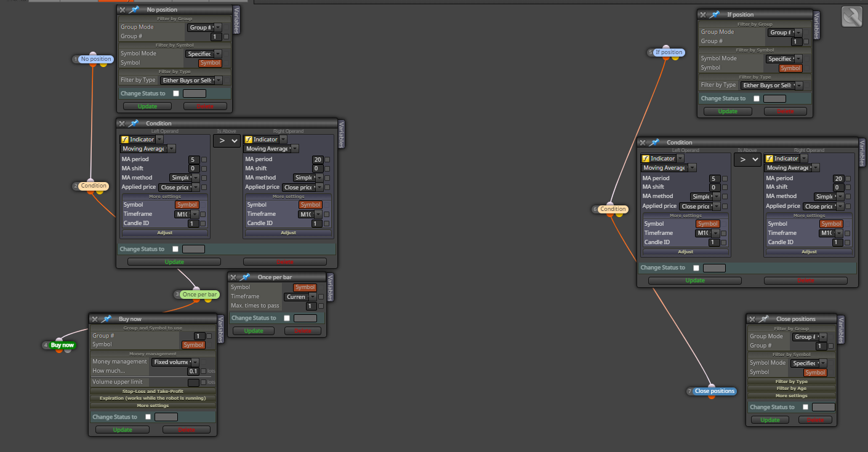Viewport: 868px width, 452px height.
Task: Open Variables tab of Once per bar panel
Action: click(x=330, y=287)
